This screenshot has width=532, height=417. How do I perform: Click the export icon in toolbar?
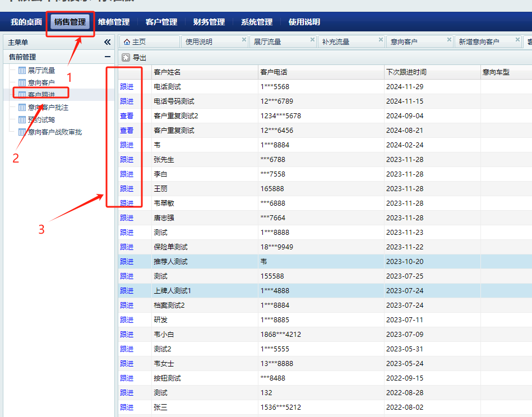pyautogui.click(x=126, y=57)
